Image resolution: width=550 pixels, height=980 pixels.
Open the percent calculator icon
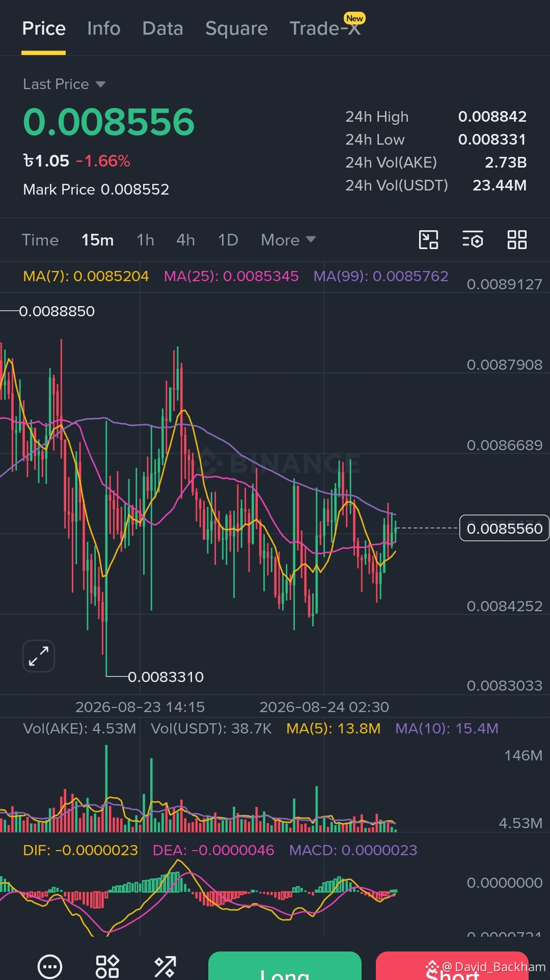click(165, 966)
